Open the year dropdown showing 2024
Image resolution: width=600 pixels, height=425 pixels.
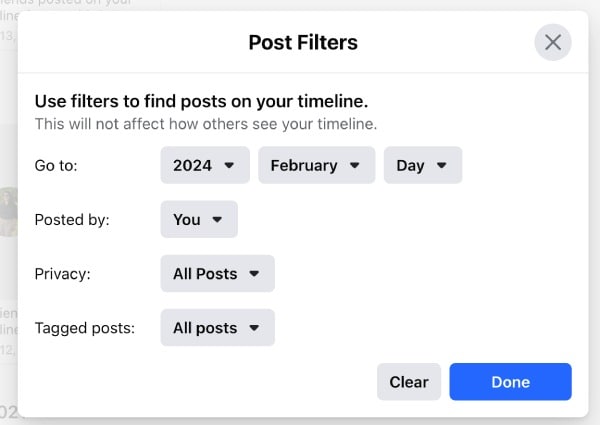204,166
